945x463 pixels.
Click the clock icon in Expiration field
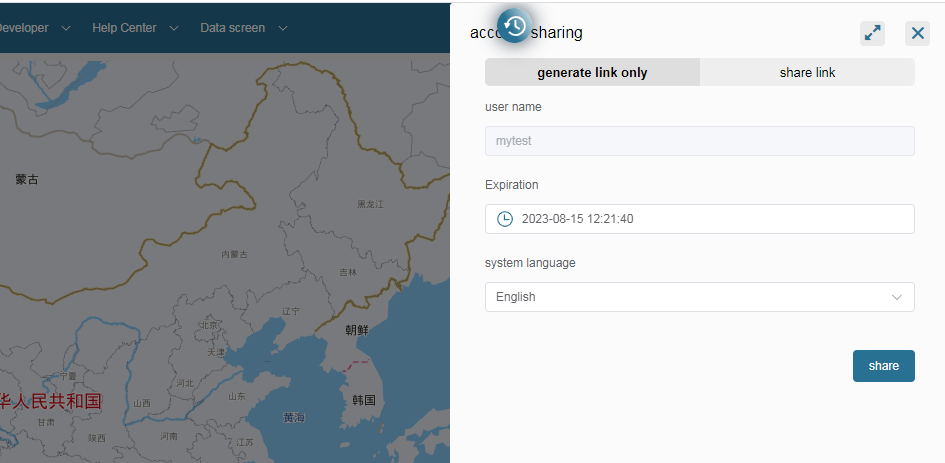[x=505, y=219]
